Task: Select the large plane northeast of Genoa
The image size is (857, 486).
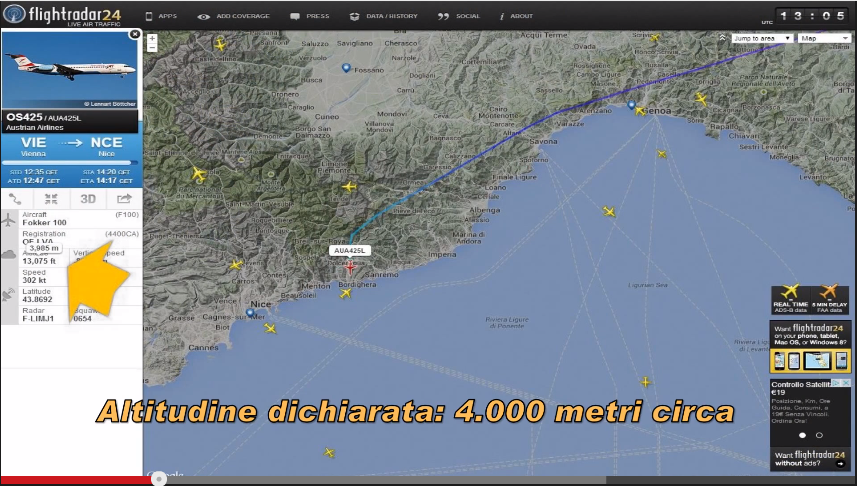Action: click(701, 99)
